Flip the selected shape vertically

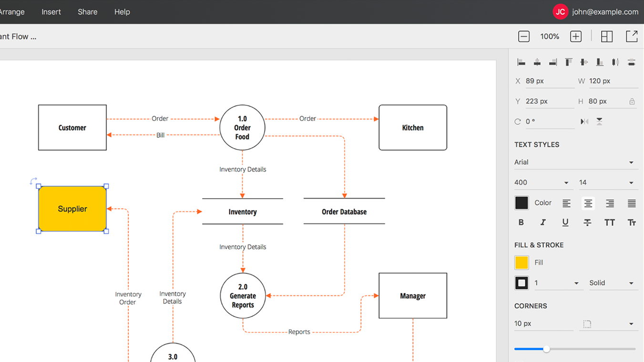tap(599, 121)
